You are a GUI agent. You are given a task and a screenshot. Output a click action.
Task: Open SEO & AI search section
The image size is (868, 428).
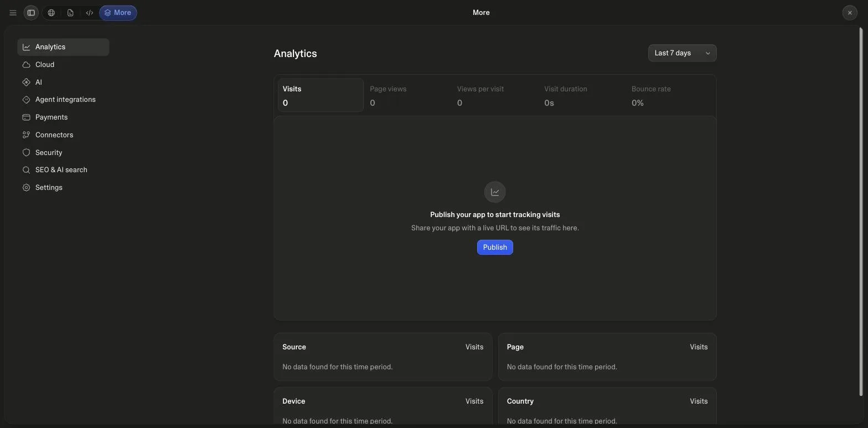tap(63, 170)
